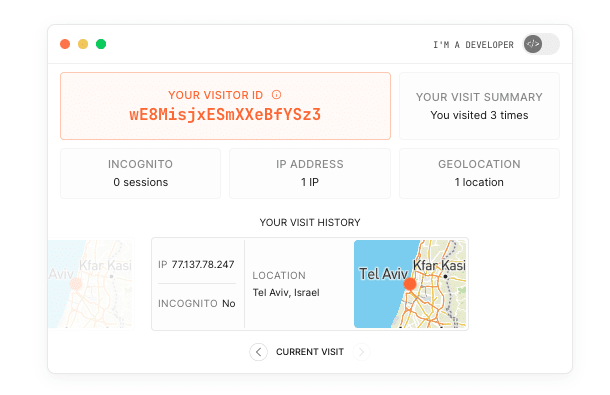This screenshot has height=395, width=610.
Task: Click the red window dot
Action: tap(65, 44)
